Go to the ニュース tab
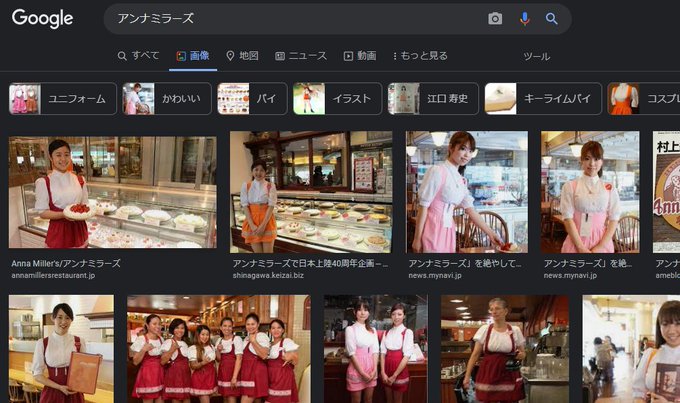Screen dimensions: 680x403 [301, 56]
